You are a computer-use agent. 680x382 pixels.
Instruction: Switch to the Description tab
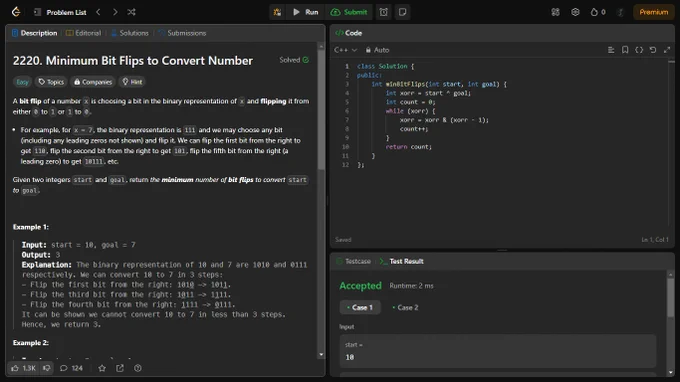tap(35, 33)
